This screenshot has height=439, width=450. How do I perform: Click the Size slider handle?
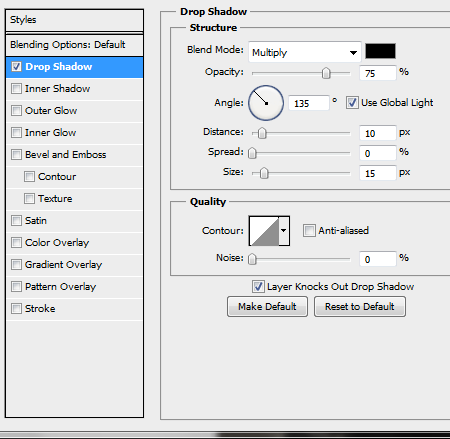[264, 173]
